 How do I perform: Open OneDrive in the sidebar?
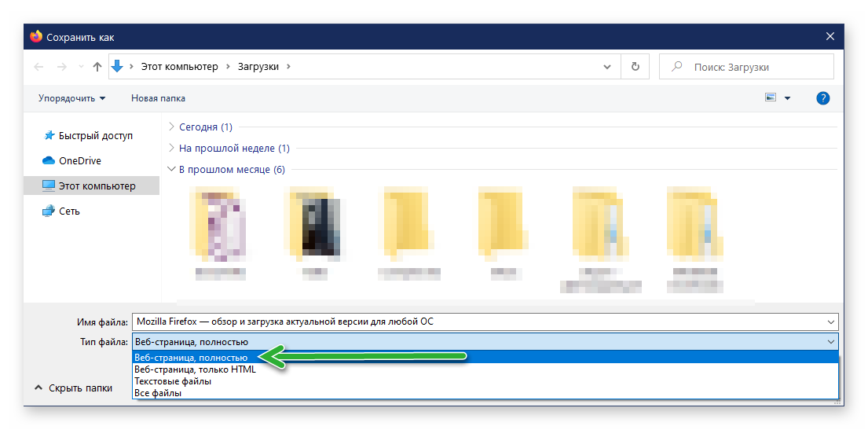tap(80, 161)
